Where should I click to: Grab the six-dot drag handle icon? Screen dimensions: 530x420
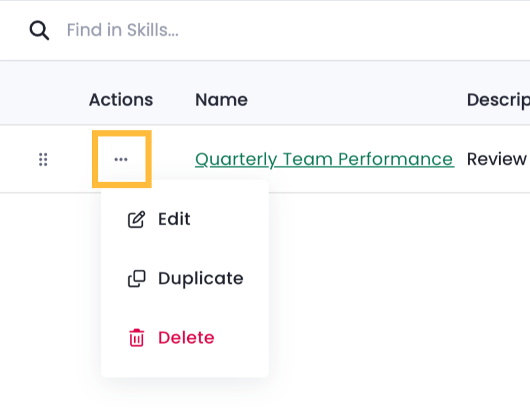click(x=43, y=159)
